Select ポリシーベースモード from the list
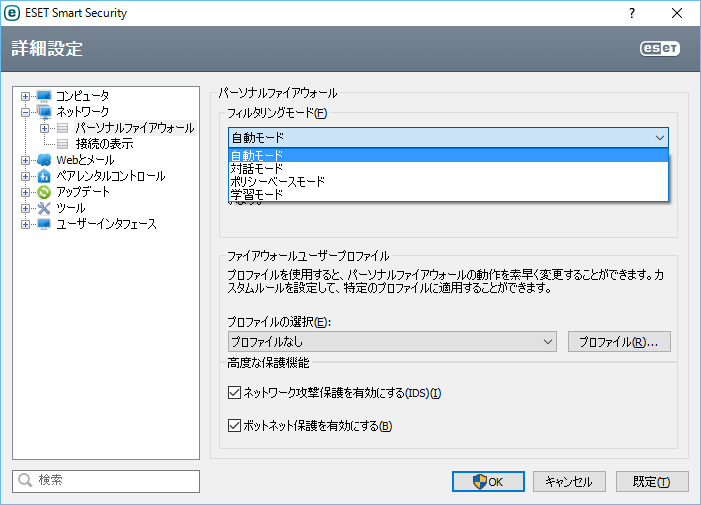 click(448, 181)
